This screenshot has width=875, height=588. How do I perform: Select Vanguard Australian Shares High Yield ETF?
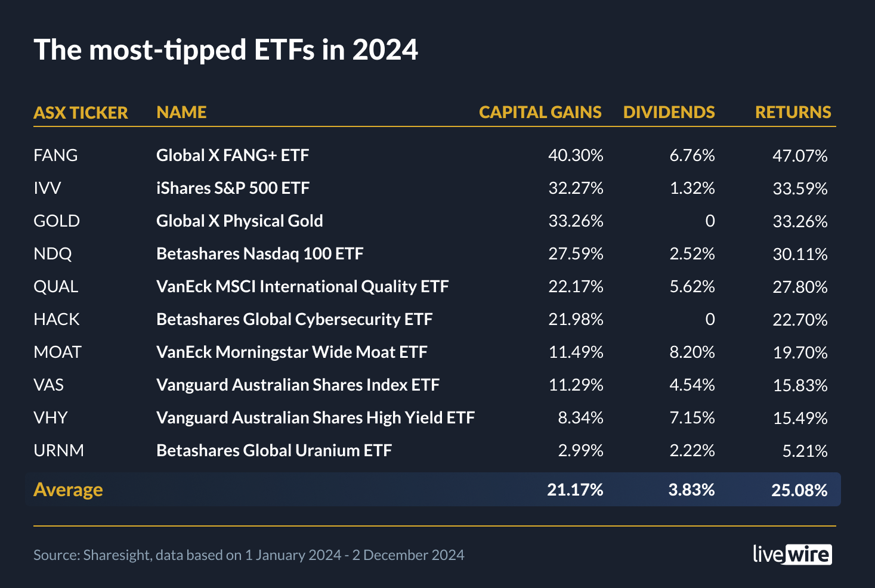[x=315, y=417]
